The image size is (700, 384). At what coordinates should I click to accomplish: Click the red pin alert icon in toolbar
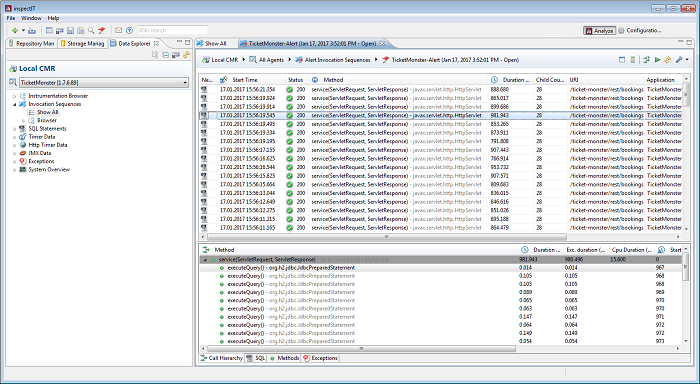coord(102,30)
